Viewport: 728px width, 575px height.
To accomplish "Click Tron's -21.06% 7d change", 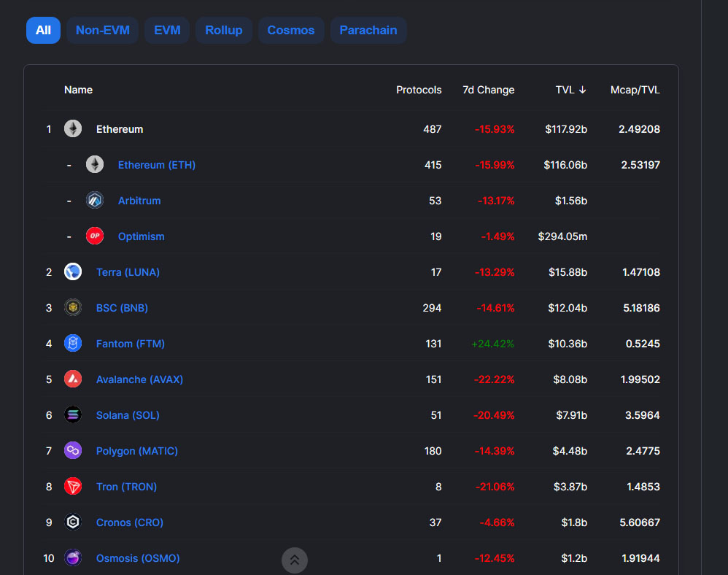I will [x=495, y=487].
